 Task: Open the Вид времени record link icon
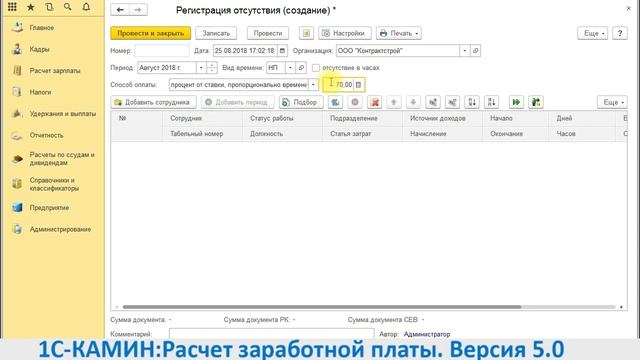(301, 68)
